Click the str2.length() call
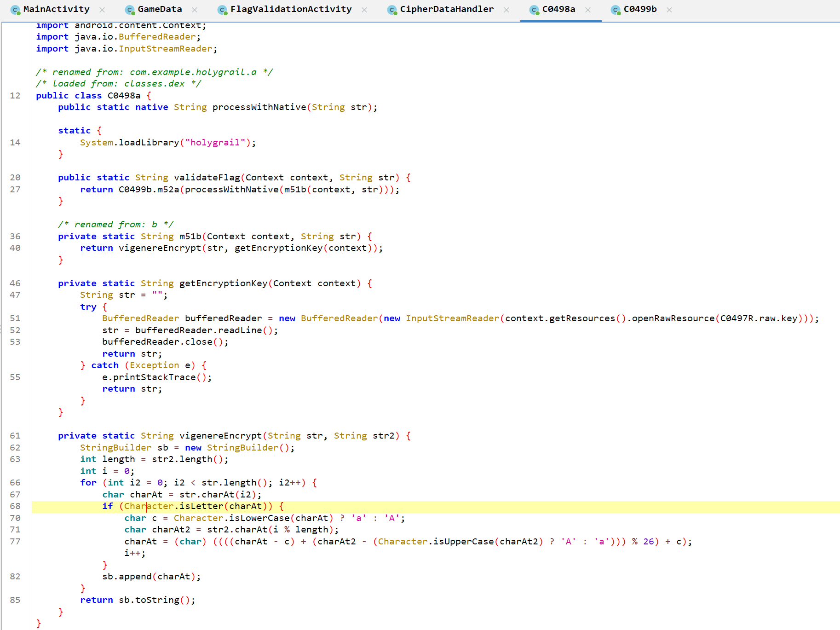This screenshot has width=840, height=630. point(188,459)
